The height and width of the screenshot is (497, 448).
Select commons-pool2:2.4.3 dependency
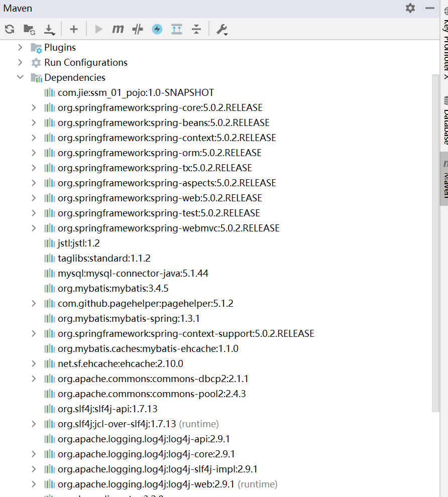tap(152, 394)
